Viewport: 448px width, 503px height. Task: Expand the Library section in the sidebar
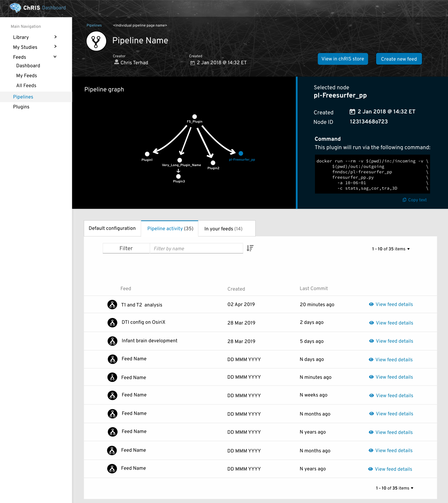coord(55,37)
